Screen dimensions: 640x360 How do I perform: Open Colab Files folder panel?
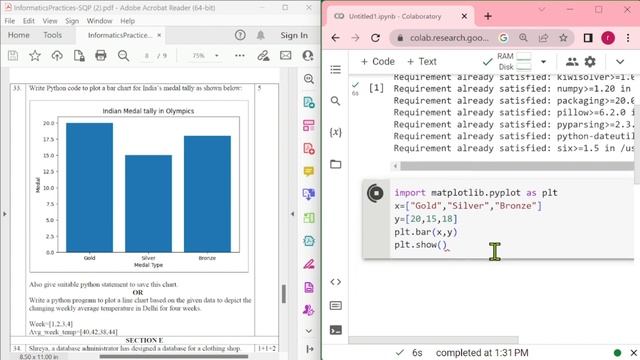point(336,164)
